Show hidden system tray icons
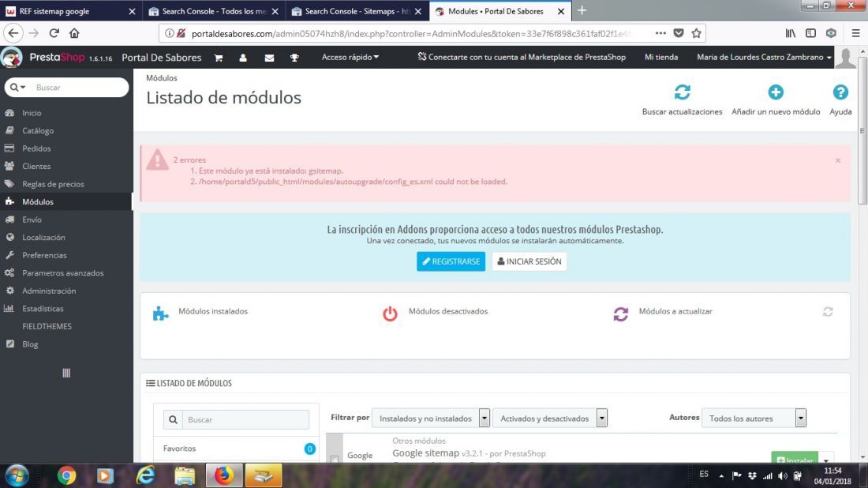 click(721, 476)
